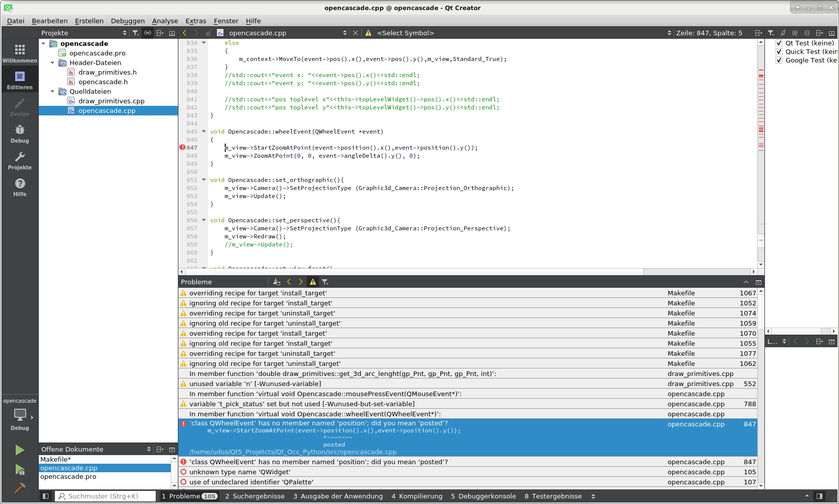Close the Projekte side panel
Viewport: 839px width, 504px height.
click(x=172, y=33)
